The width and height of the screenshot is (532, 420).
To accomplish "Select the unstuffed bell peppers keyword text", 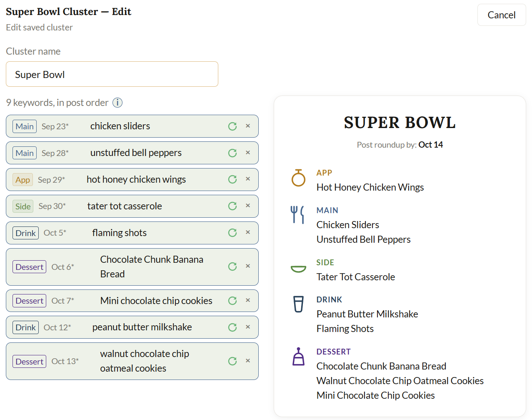I will (x=136, y=153).
